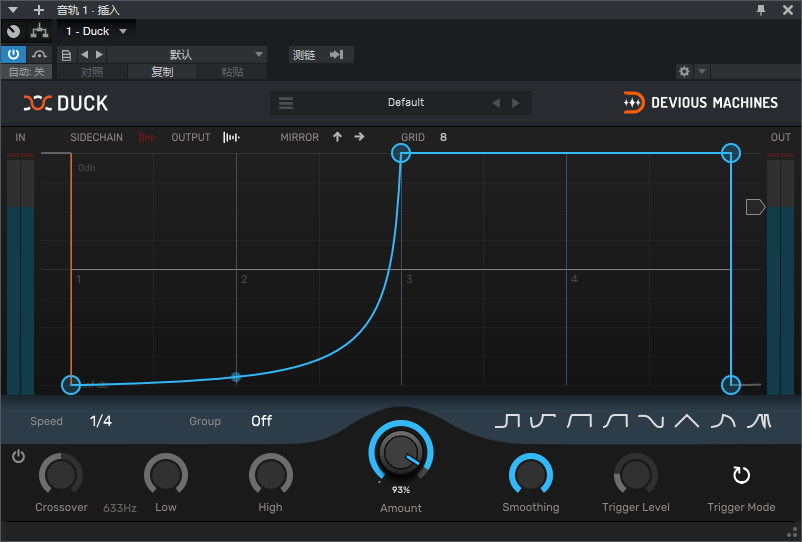Toggle the 测链 sidechain button

coord(321,54)
